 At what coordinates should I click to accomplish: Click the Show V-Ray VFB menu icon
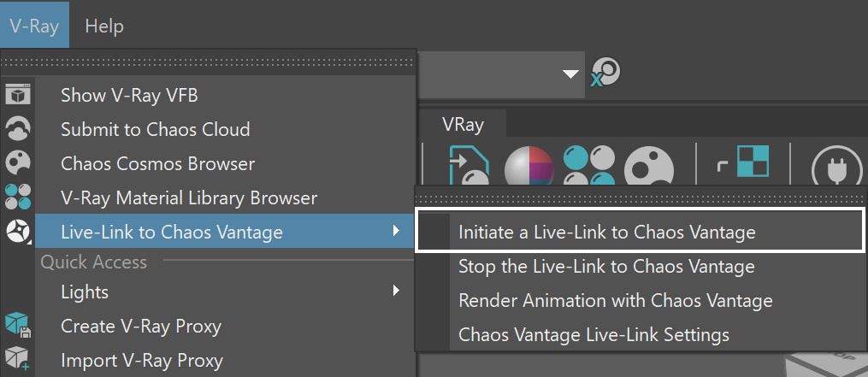click(18, 95)
